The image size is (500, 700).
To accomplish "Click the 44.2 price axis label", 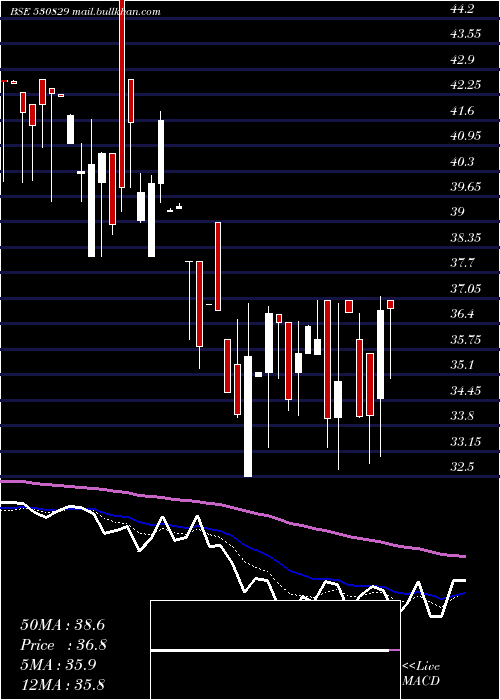I will click(x=462, y=8).
